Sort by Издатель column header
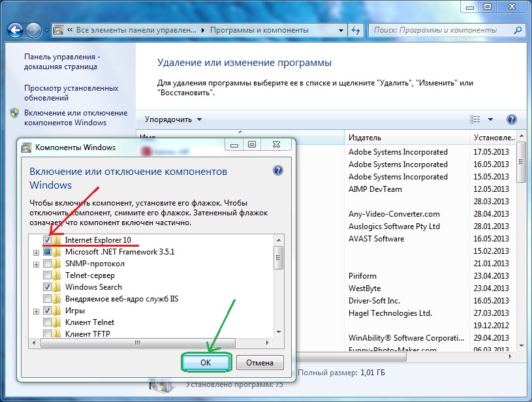The height and width of the screenshot is (402, 532). click(x=407, y=138)
